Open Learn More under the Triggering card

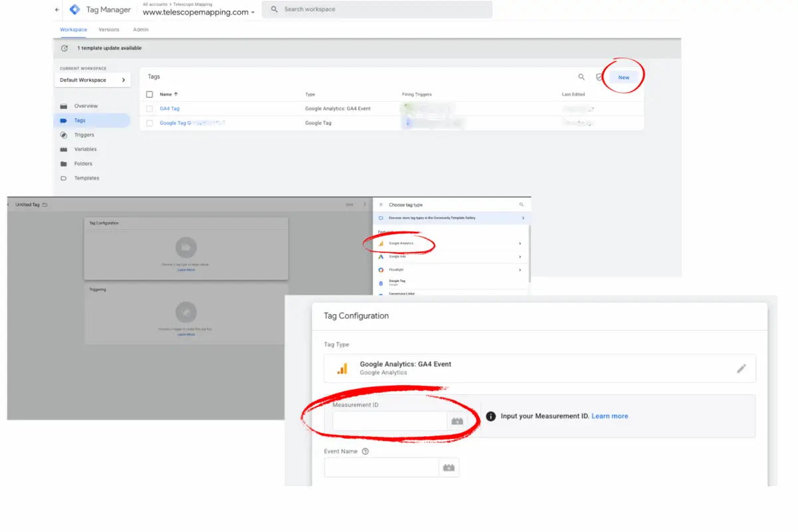[186, 334]
